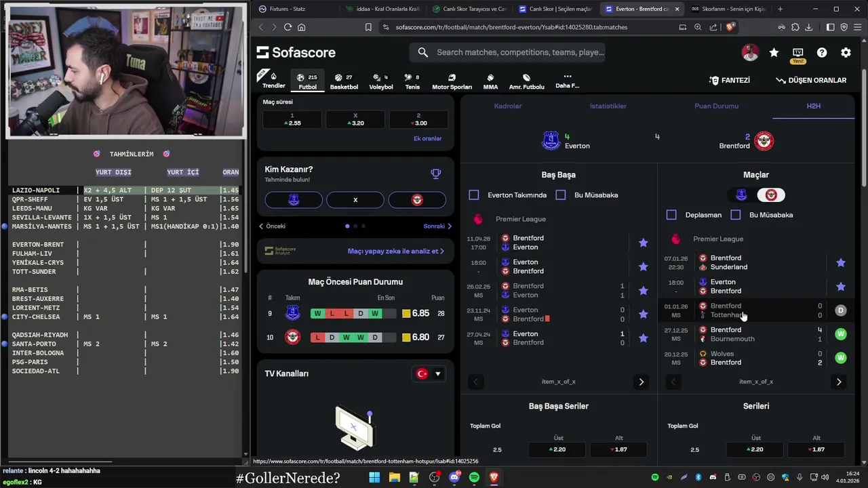Click LAZIO-NAPOLI row in predictions table
Viewport: 868px width, 488px height.
click(x=125, y=190)
